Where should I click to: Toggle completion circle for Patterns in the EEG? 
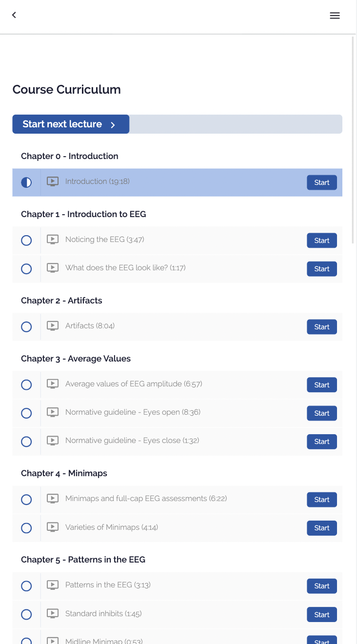click(x=26, y=586)
